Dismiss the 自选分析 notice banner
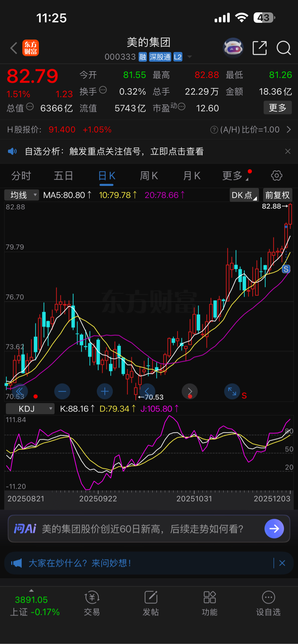 pyautogui.click(x=288, y=152)
